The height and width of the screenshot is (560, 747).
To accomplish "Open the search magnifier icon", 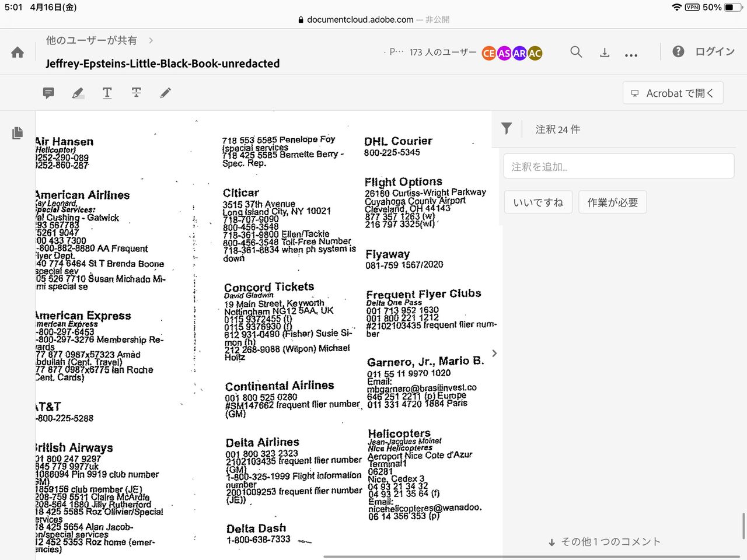I will tap(576, 52).
